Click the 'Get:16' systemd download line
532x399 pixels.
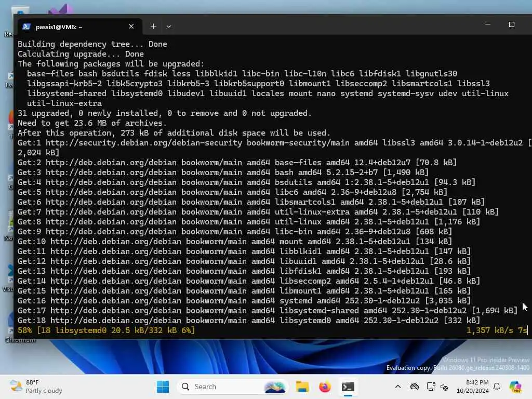pos(244,301)
